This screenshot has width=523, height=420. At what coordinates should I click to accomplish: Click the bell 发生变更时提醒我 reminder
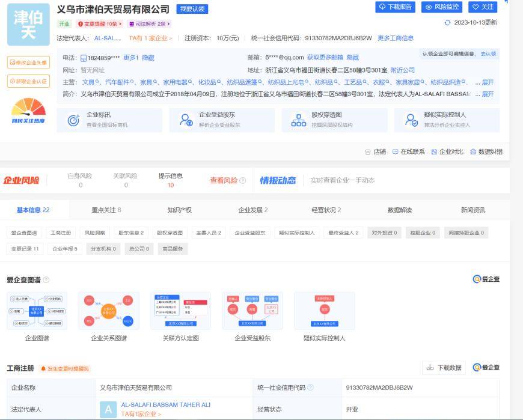pos(65,369)
